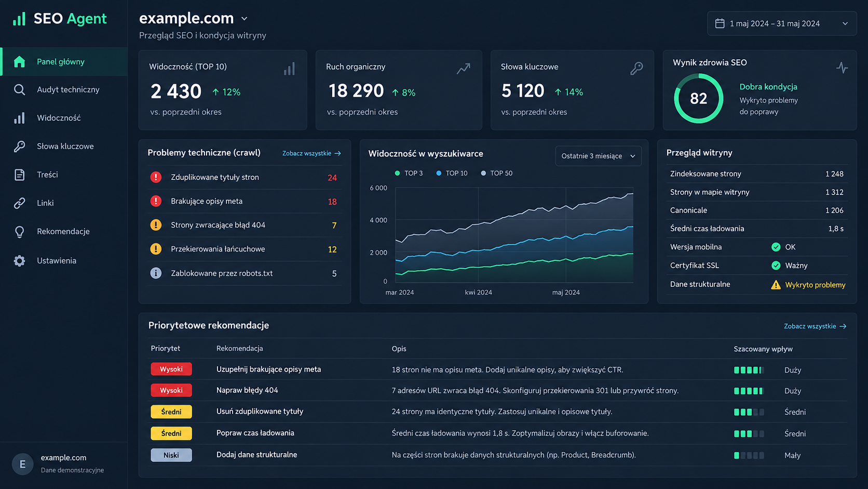Open the example.com site selector dropdown

pyautogui.click(x=194, y=19)
